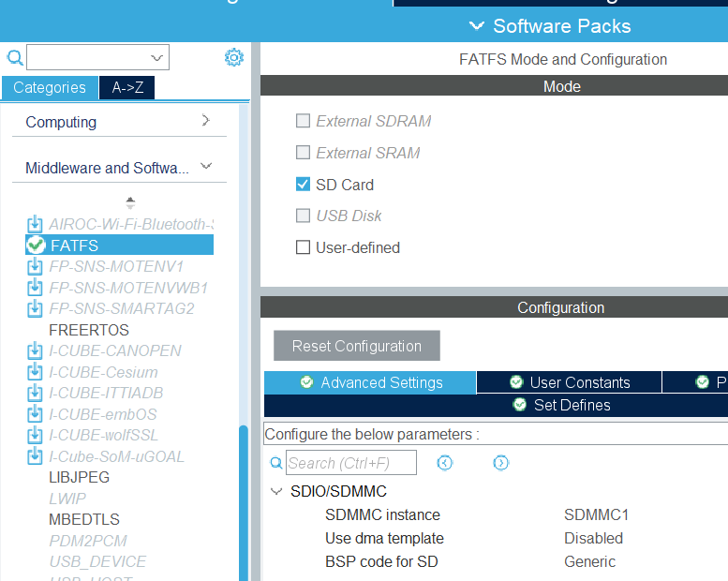This screenshot has width=728, height=581.
Task: Toggle the USB Disk checkbox
Action: point(303,216)
